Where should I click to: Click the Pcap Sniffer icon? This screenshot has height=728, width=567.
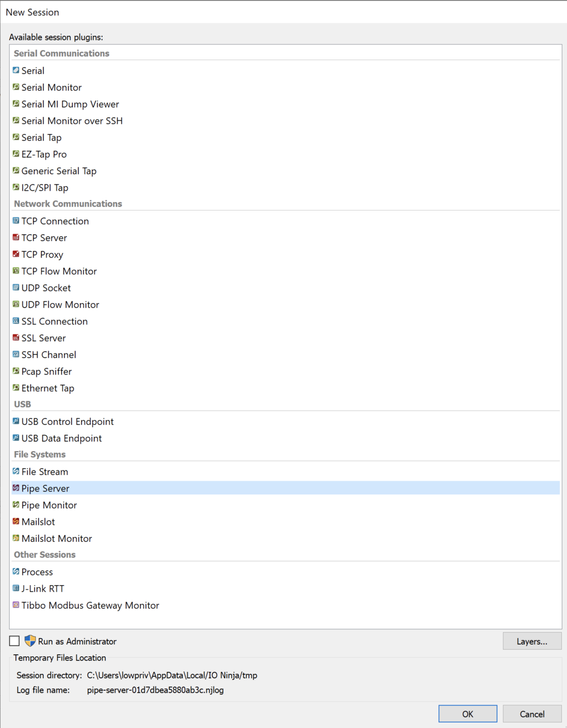pos(16,371)
